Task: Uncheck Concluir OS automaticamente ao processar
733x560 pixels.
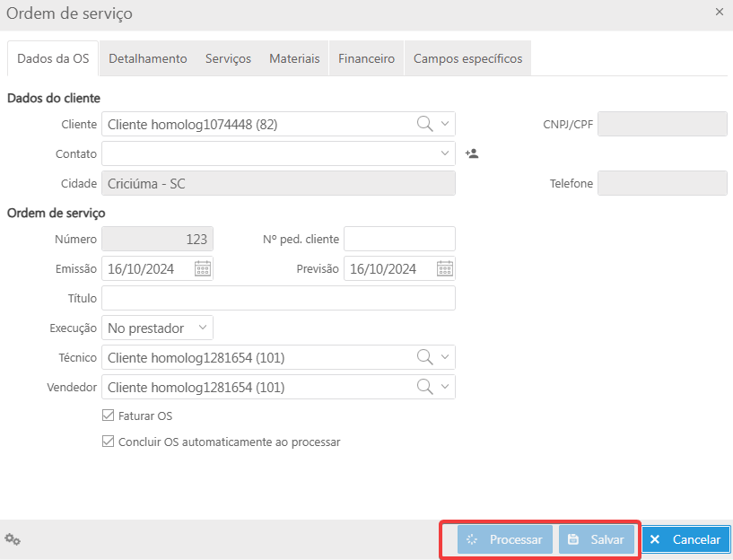Action: click(x=109, y=442)
